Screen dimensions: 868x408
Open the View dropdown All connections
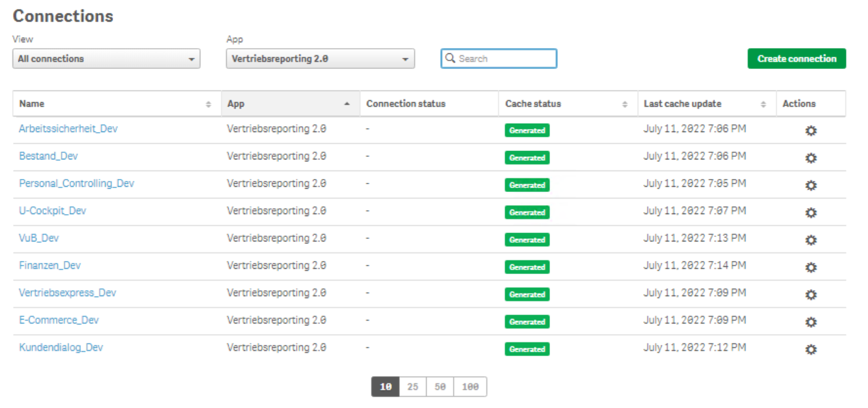coord(106,59)
